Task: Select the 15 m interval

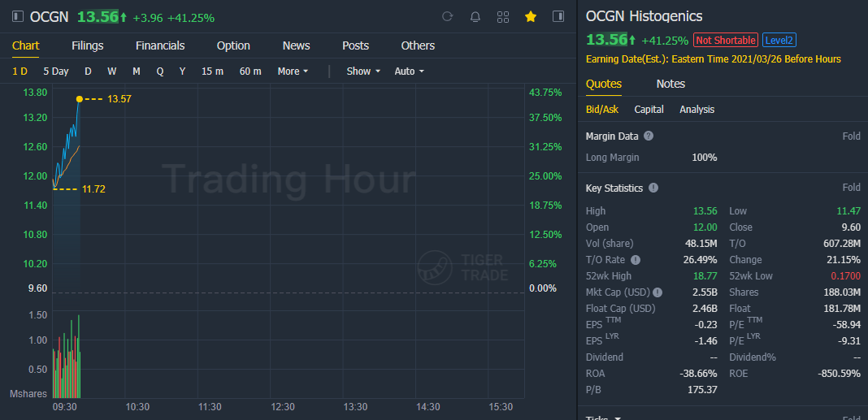Action: pyautogui.click(x=213, y=71)
